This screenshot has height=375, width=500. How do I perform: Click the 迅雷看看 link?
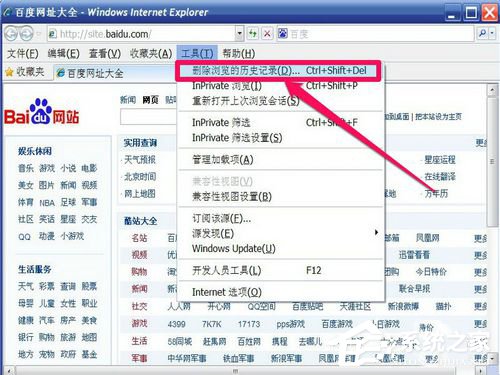coord(414,255)
